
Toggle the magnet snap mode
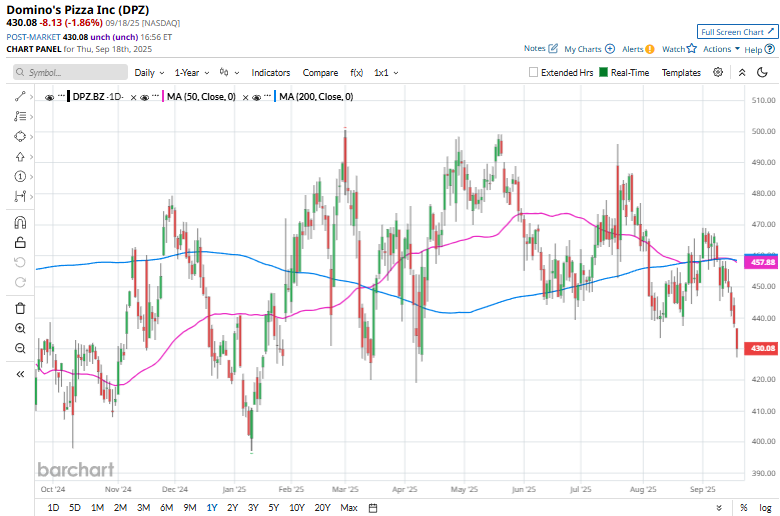pyautogui.click(x=20, y=222)
